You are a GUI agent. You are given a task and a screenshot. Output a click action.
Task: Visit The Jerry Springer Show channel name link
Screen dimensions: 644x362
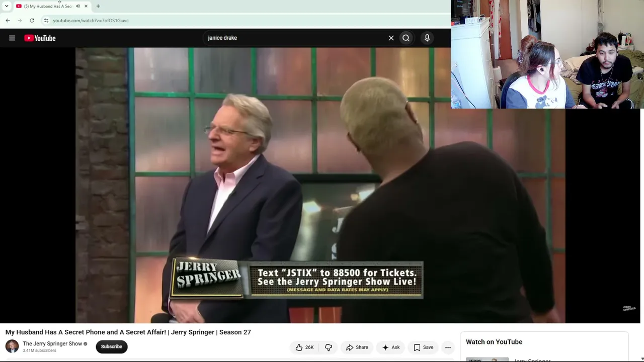coord(52,344)
